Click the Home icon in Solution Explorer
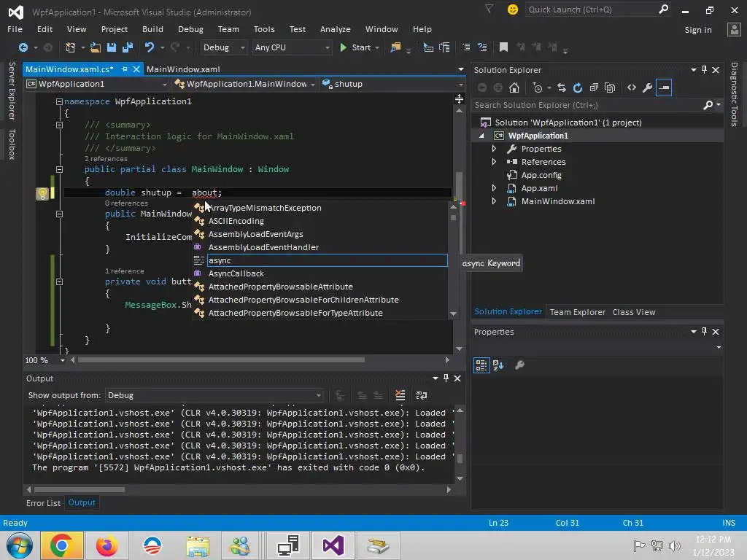Screen dimensions: 747x560 coord(514,87)
